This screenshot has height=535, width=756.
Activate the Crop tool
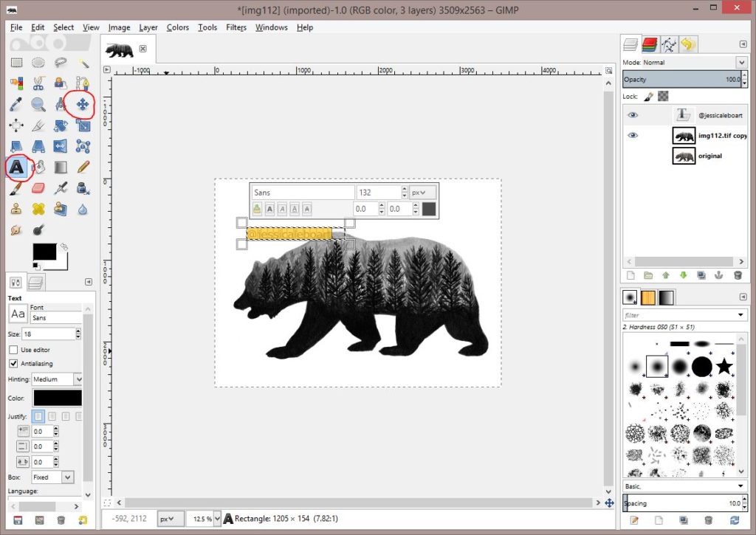tap(38, 125)
